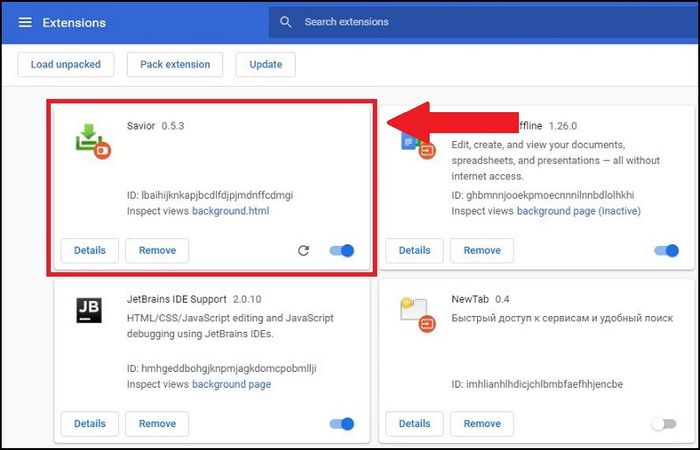
Task: Open Details for JetBrains IDE Support
Action: (x=90, y=424)
